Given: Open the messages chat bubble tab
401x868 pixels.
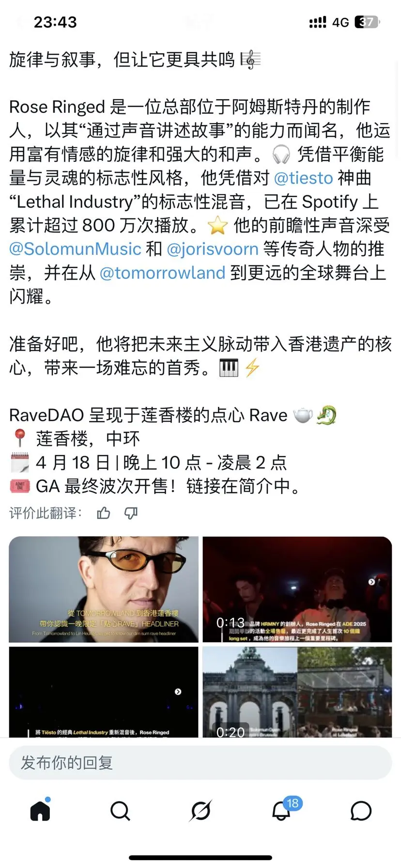Looking at the screenshot, I should tap(361, 811).
